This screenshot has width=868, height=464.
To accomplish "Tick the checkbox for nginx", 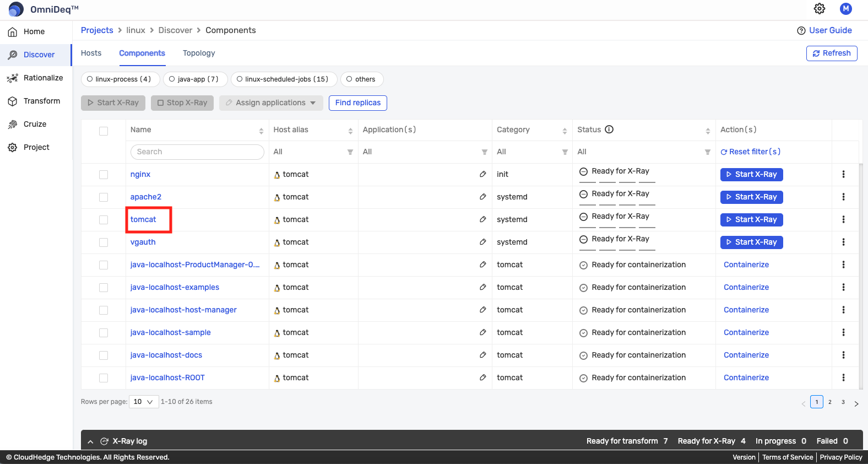I will (x=104, y=174).
